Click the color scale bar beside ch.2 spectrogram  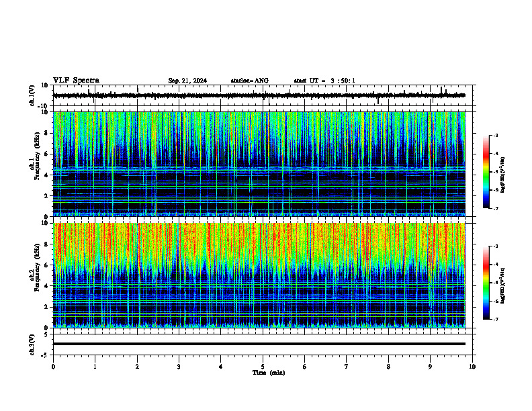pyautogui.click(x=486, y=283)
